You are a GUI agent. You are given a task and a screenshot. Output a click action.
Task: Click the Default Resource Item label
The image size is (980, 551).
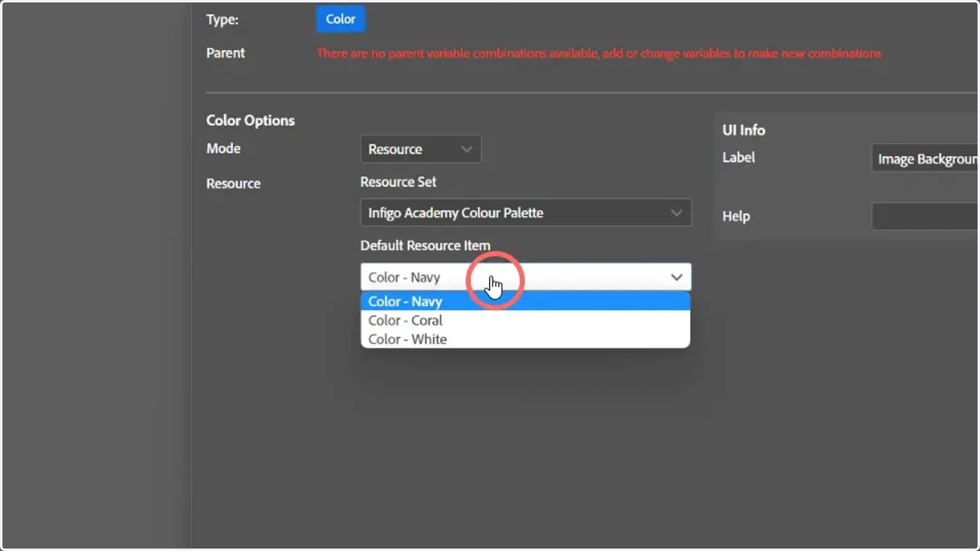(x=425, y=246)
